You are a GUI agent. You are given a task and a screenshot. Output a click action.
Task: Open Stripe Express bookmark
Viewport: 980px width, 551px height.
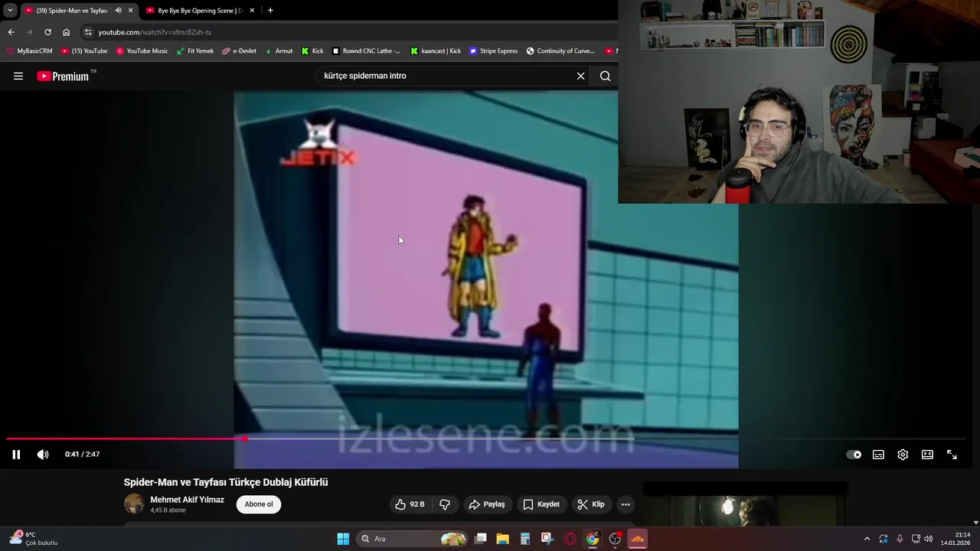click(x=494, y=51)
